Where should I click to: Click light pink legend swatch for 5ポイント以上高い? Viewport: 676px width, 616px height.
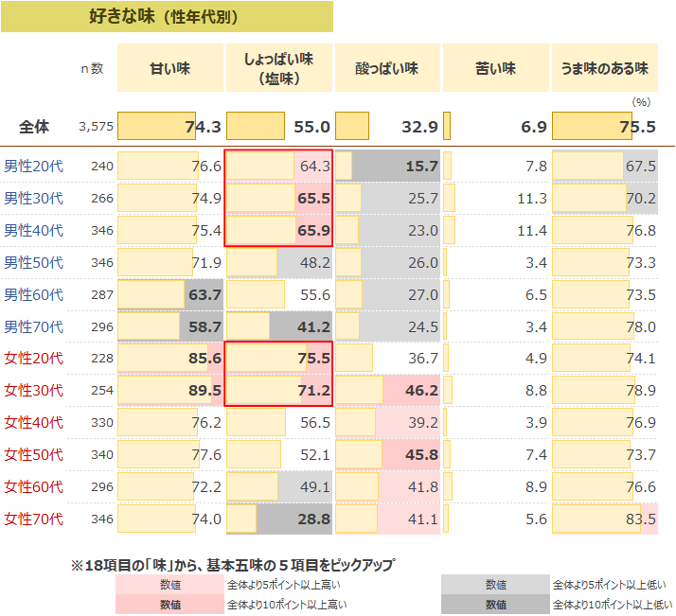[169, 585]
